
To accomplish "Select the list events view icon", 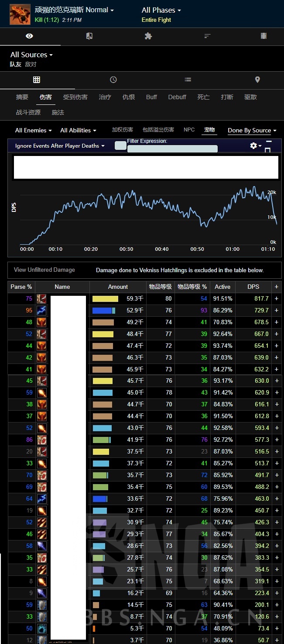I will tap(188, 80).
